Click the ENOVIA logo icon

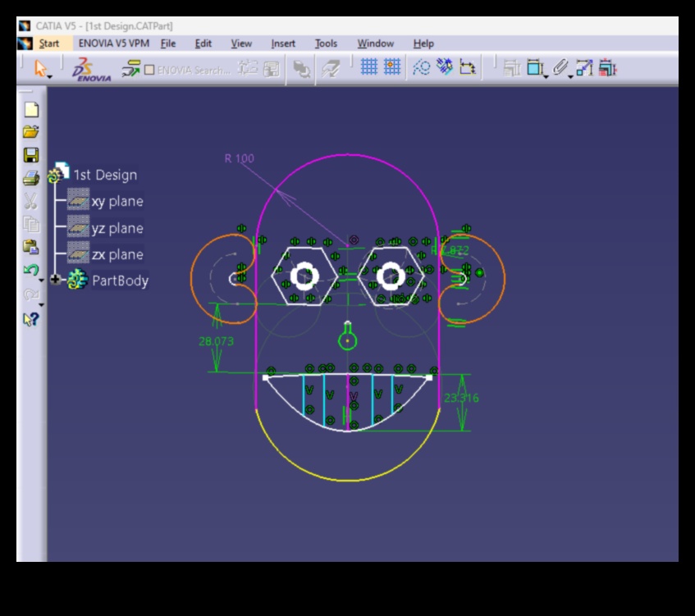point(91,70)
